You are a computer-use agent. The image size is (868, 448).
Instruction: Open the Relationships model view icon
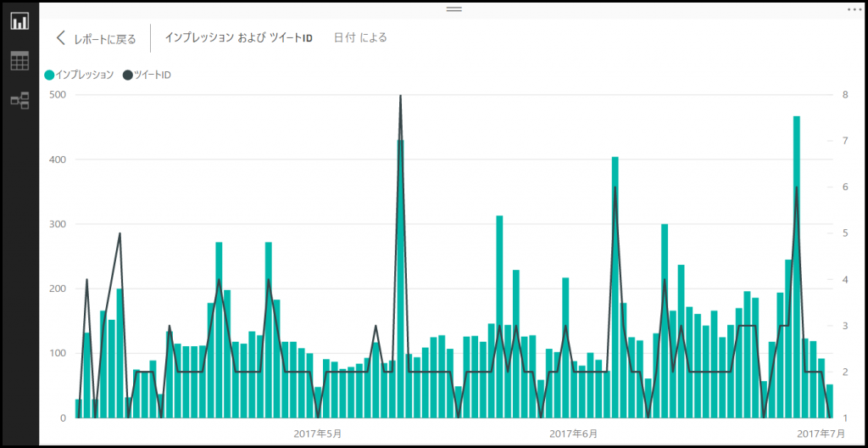20,101
